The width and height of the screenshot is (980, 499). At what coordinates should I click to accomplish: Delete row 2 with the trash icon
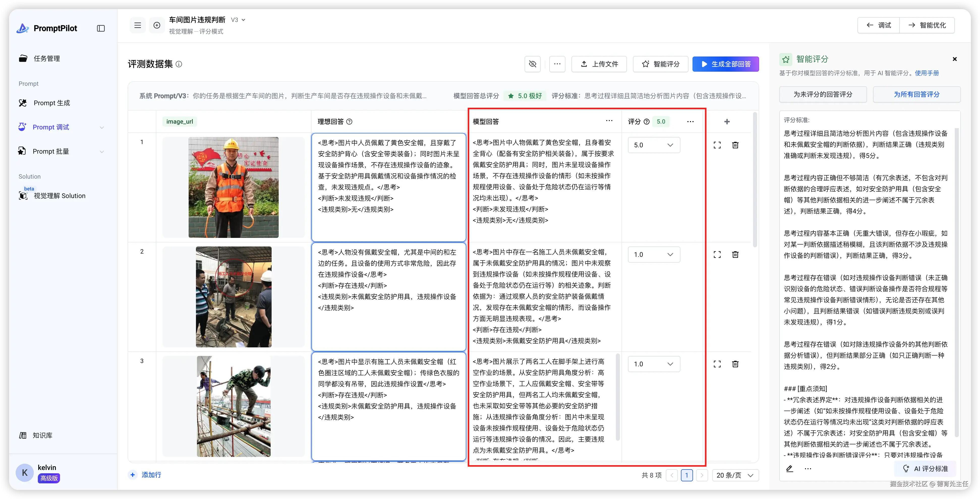click(735, 255)
